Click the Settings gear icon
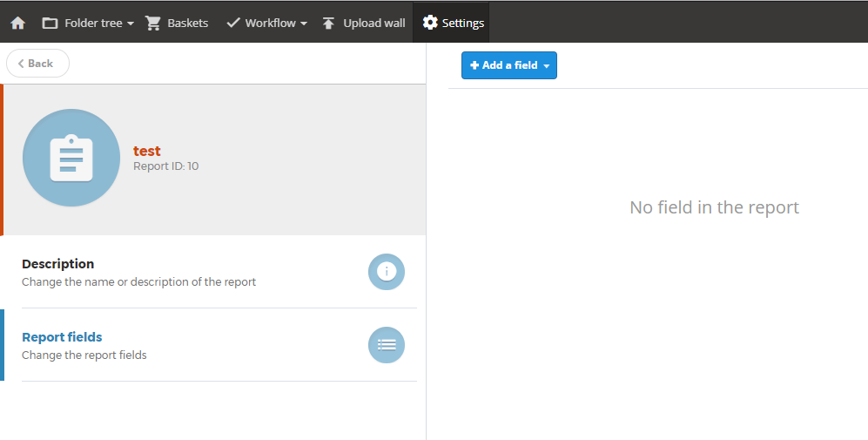The width and height of the screenshot is (868, 440). pos(430,22)
